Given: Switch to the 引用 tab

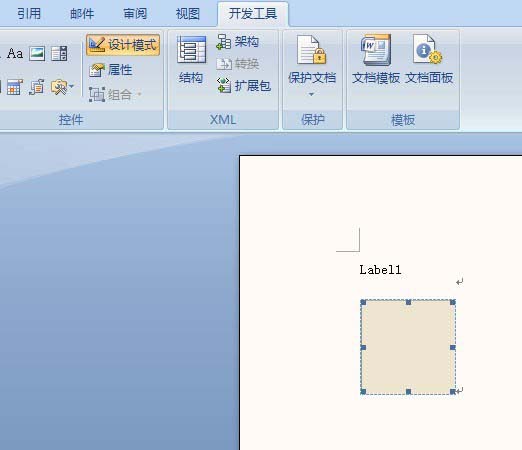Looking at the screenshot, I should pos(29,14).
